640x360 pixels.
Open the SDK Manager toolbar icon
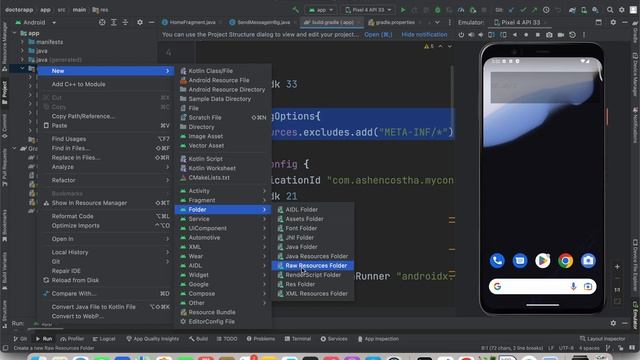(596, 10)
